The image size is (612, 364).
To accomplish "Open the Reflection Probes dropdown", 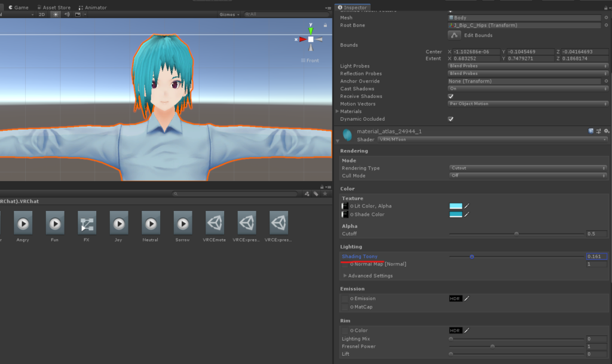I will pos(528,74).
